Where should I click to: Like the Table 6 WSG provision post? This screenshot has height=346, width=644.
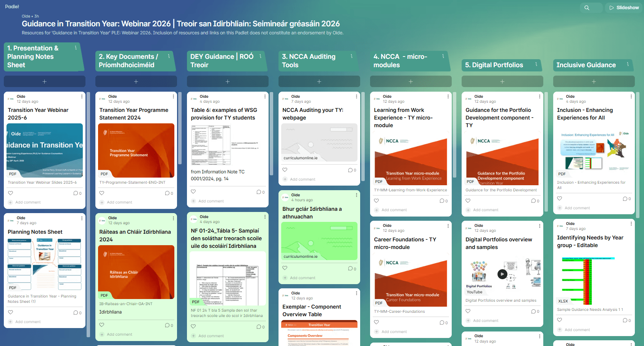(x=193, y=192)
